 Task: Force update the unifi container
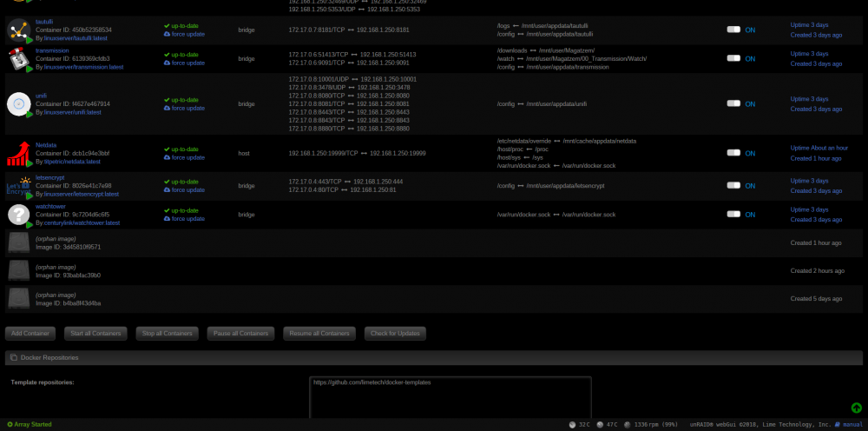[x=184, y=108]
